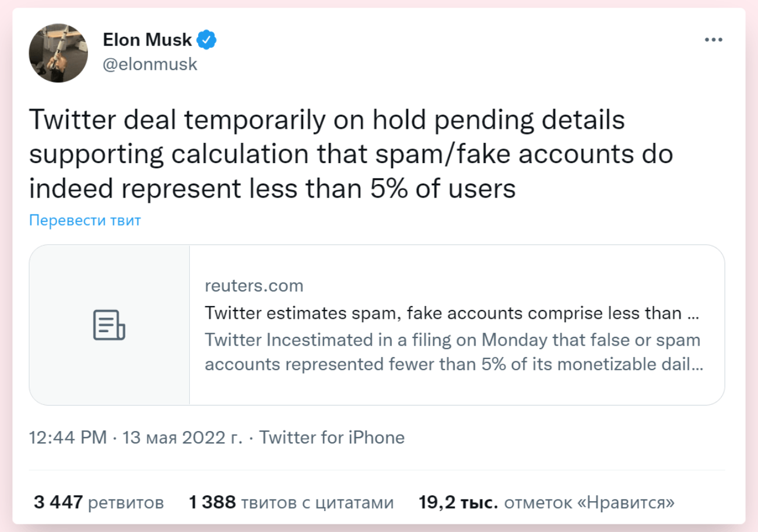758x532 pixels.
Task: Select the tweet body text
Action: click(350, 153)
